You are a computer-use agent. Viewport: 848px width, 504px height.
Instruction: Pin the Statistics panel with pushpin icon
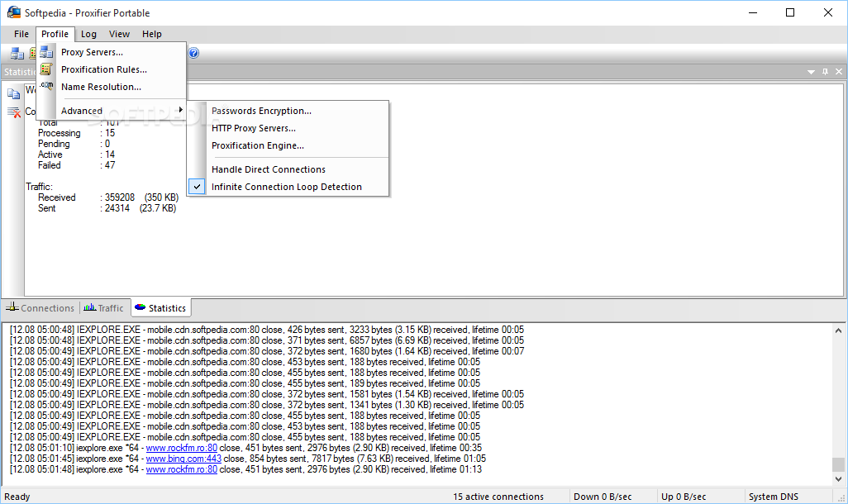826,71
